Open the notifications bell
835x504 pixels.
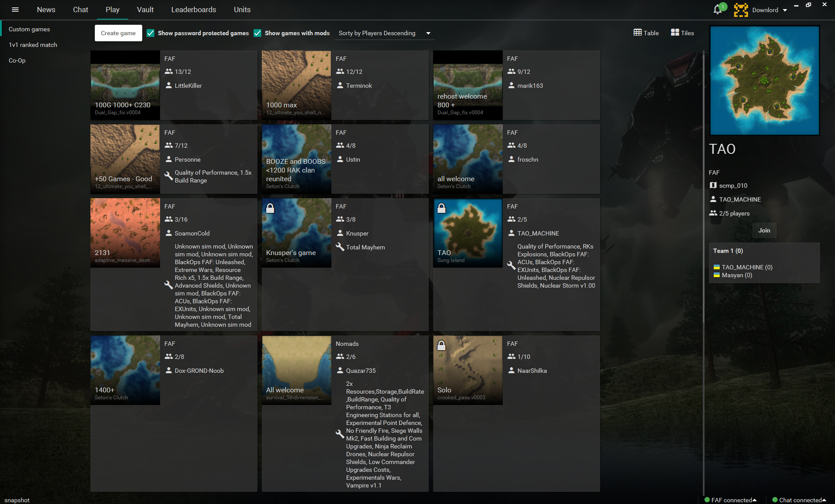click(x=716, y=10)
